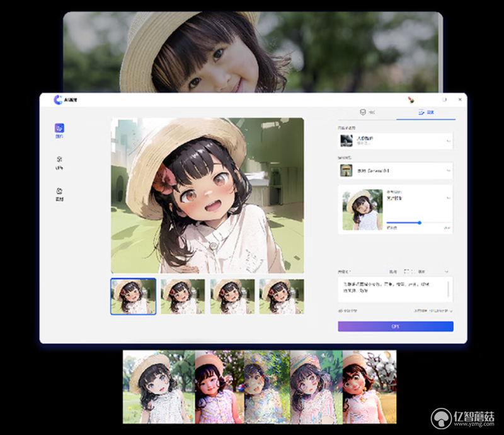
Task: Adjust the reference image strength slider
Action: (419, 223)
